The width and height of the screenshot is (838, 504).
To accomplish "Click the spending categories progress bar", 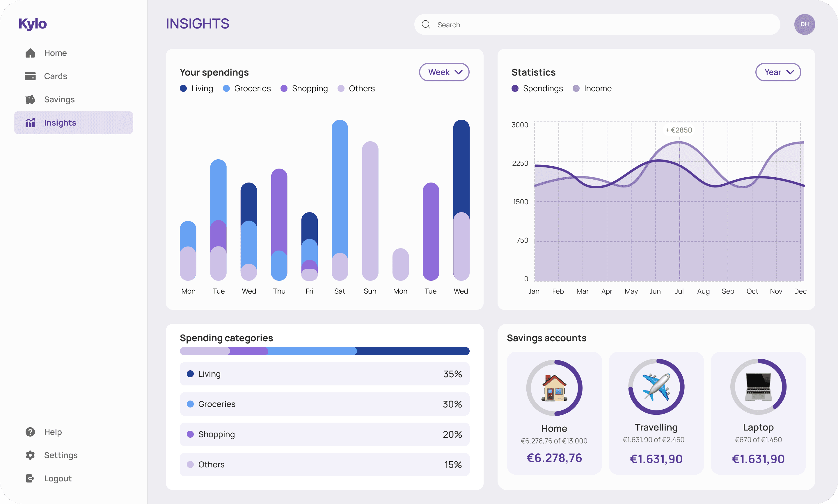I will pos(324,351).
